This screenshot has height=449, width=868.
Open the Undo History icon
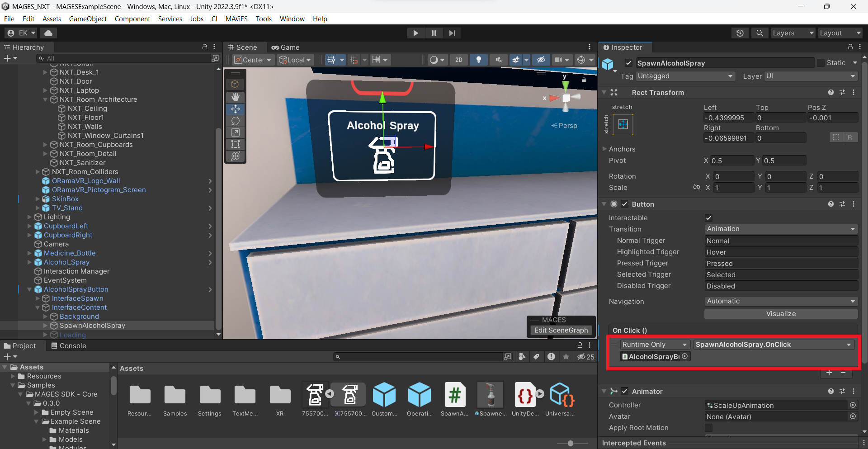pos(740,33)
